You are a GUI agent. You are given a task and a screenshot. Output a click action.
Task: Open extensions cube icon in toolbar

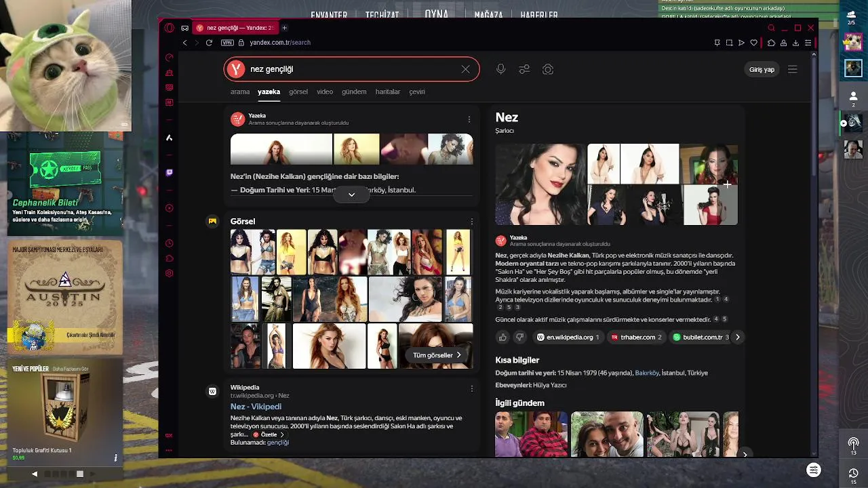771,43
